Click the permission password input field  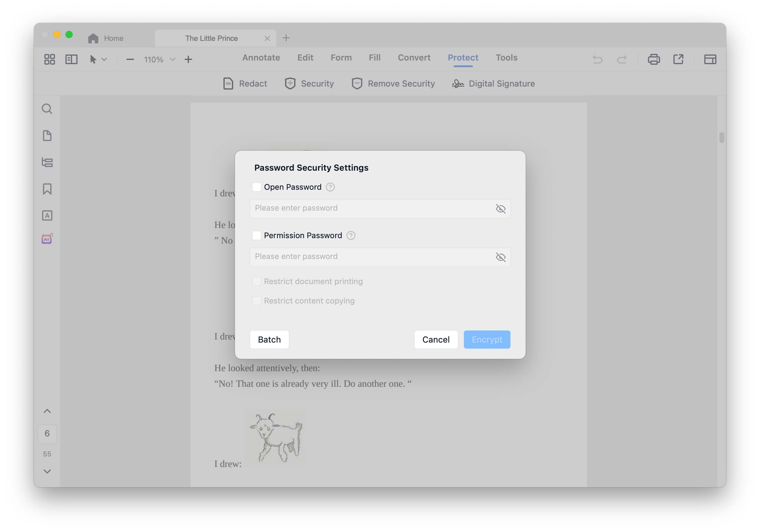371,257
